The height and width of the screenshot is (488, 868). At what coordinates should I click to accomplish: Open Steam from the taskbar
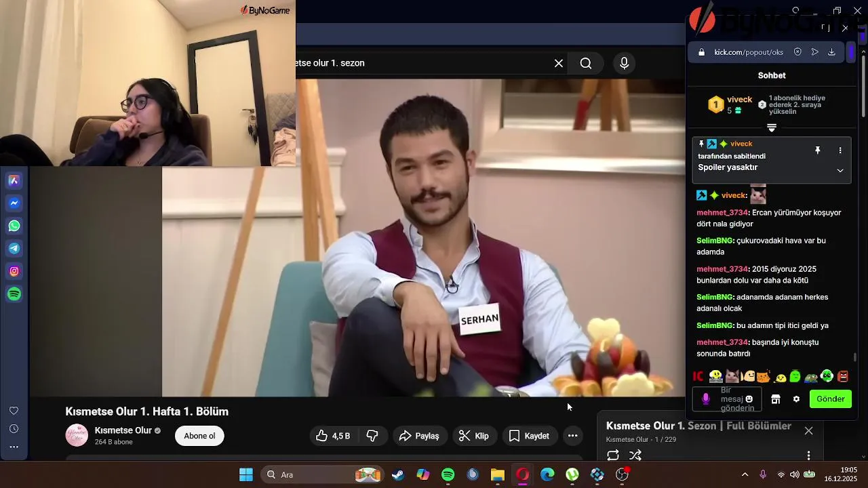tap(398, 474)
